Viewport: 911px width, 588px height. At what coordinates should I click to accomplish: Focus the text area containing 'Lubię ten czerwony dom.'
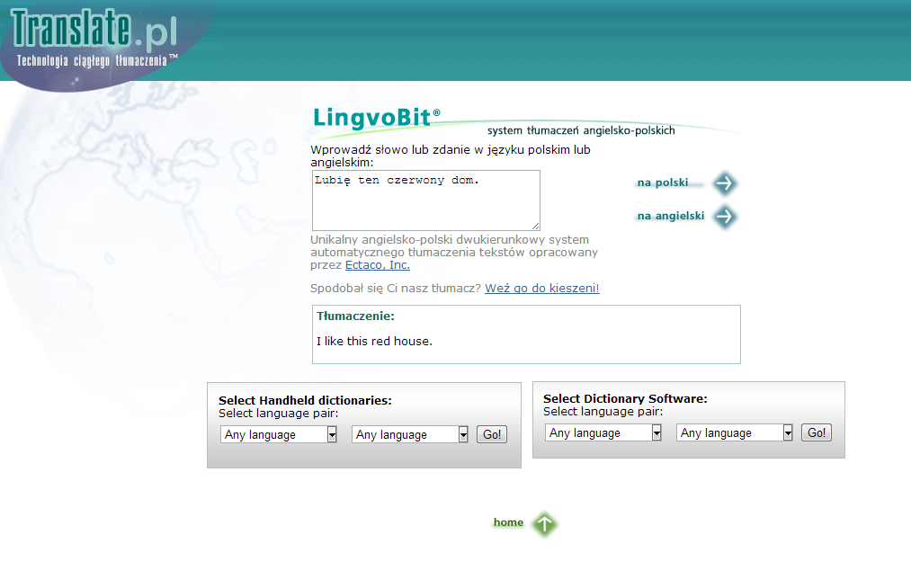tap(426, 200)
